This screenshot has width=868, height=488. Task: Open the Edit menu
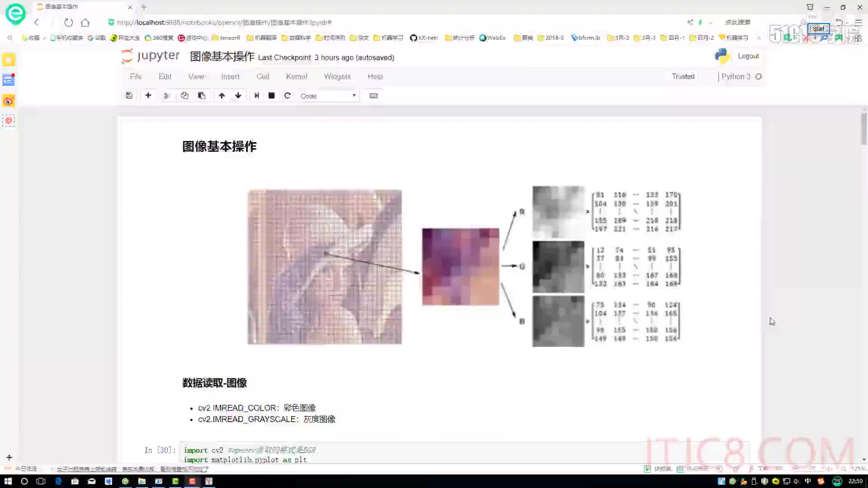click(x=165, y=76)
